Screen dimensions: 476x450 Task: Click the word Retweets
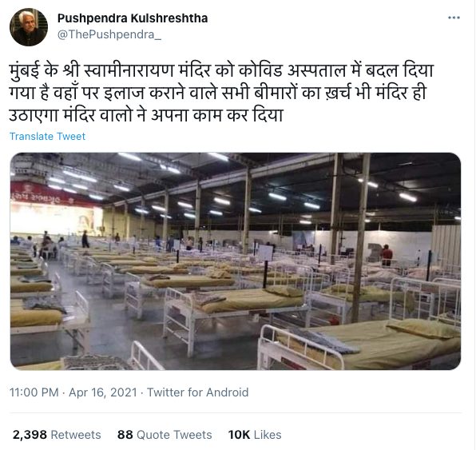[76, 435]
